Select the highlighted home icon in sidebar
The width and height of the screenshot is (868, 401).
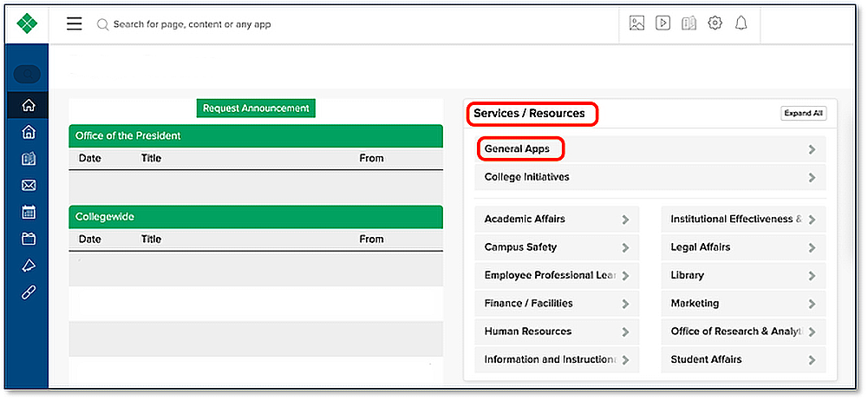(x=29, y=105)
